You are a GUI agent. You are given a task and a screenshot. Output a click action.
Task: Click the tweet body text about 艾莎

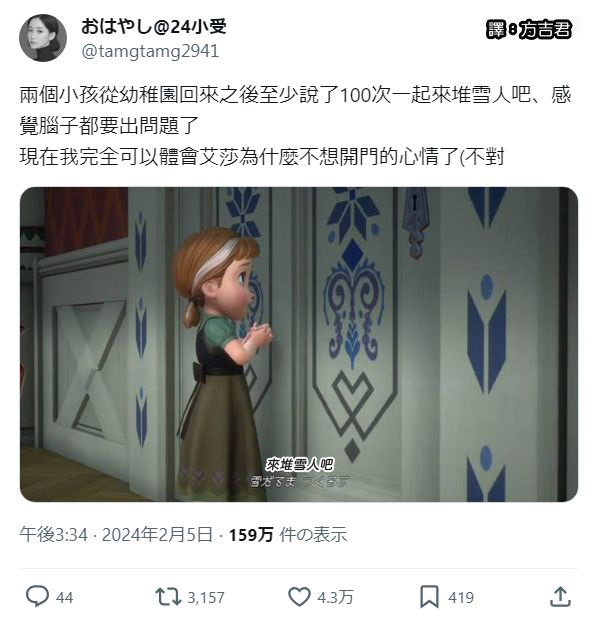(x=262, y=157)
